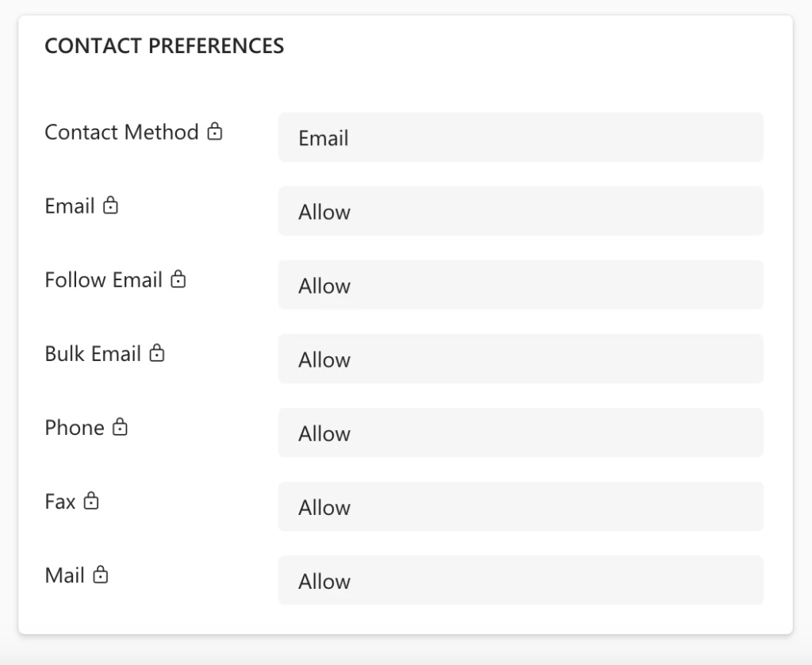The height and width of the screenshot is (665, 812).
Task: Click the lock icon next to Email label
Action: [x=111, y=206]
